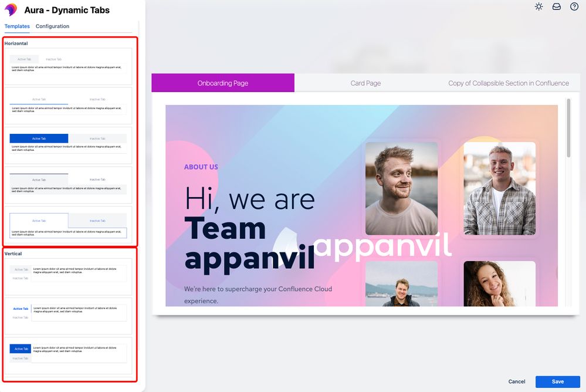Select the Onboarding Page tab
The width and height of the screenshot is (586, 392).
coord(223,83)
